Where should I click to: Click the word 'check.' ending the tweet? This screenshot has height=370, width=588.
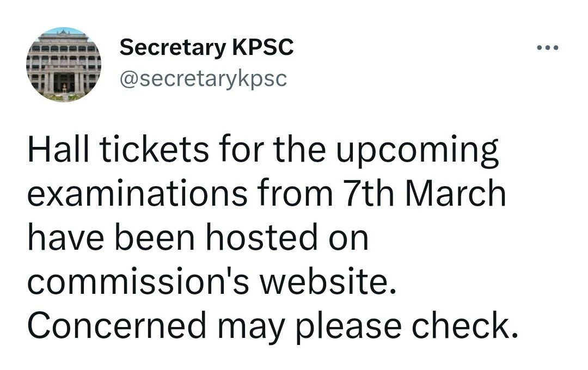coord(463,325)
